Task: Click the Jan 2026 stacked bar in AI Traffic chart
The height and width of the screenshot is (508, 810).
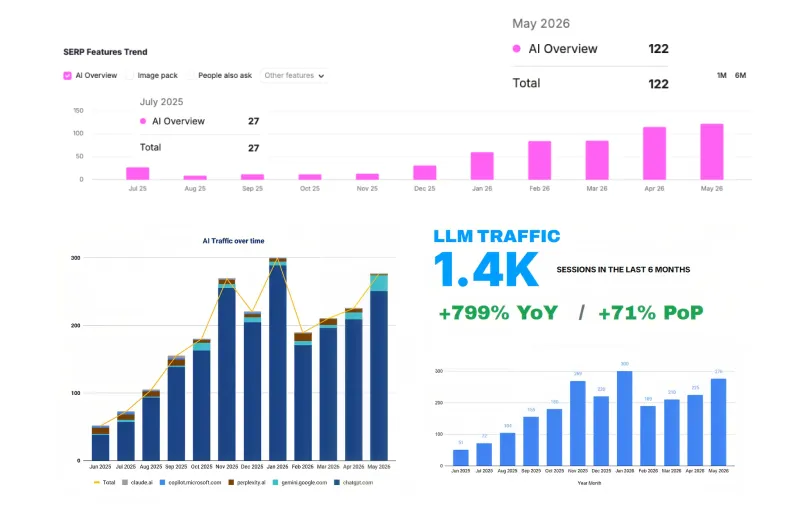Action: 277,359
